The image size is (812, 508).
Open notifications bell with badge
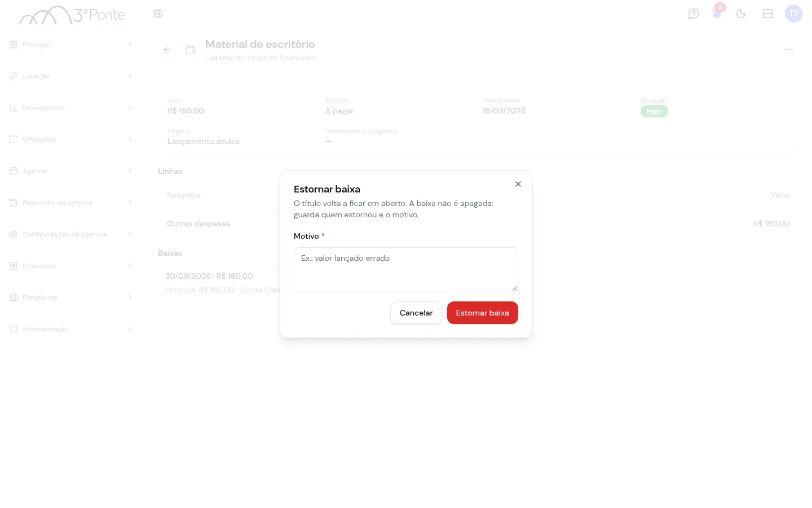[x=717, y=14]
